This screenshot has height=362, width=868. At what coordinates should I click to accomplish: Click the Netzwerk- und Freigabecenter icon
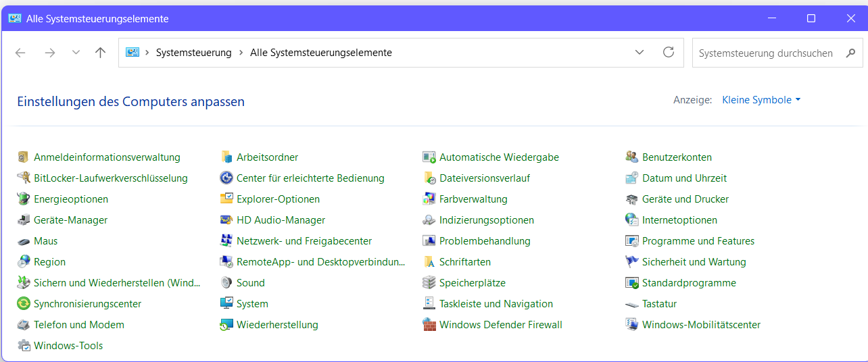coord(226,241)
